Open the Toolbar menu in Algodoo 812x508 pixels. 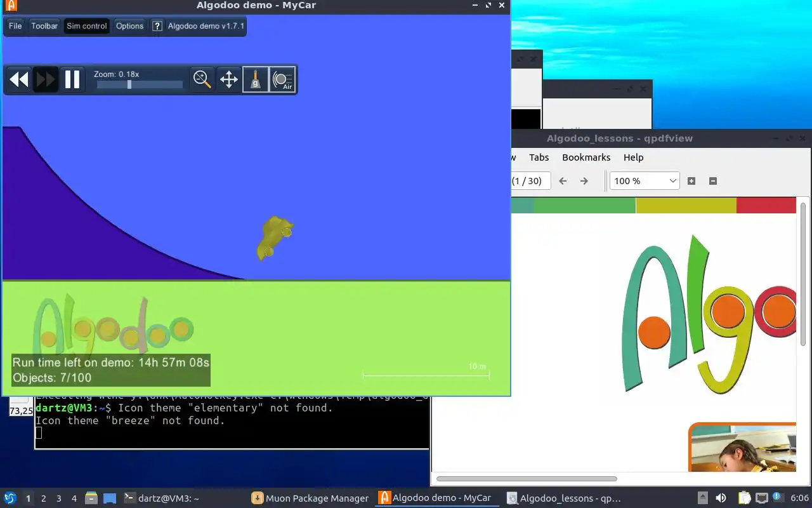coord(44,26)
